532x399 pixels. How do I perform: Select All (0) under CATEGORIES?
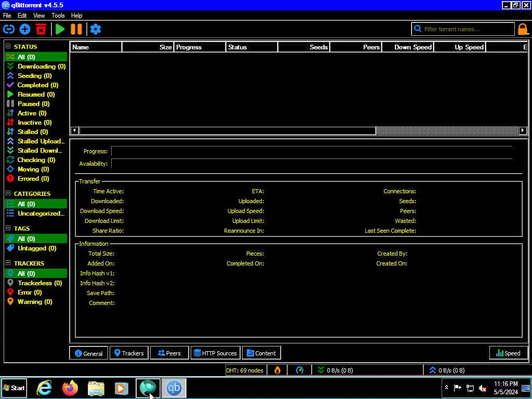(36, 204)
